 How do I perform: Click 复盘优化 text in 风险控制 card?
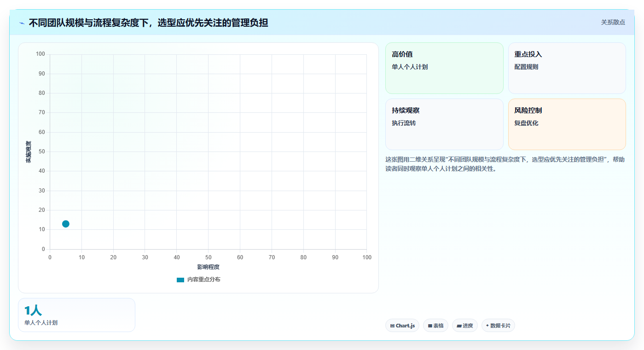click(526, 123)
